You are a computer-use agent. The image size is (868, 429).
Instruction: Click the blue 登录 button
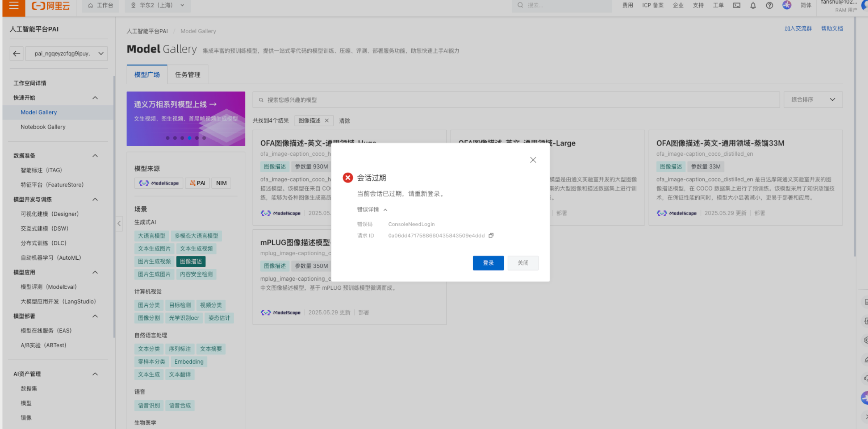pyautogui.click(x=488, y=263)
